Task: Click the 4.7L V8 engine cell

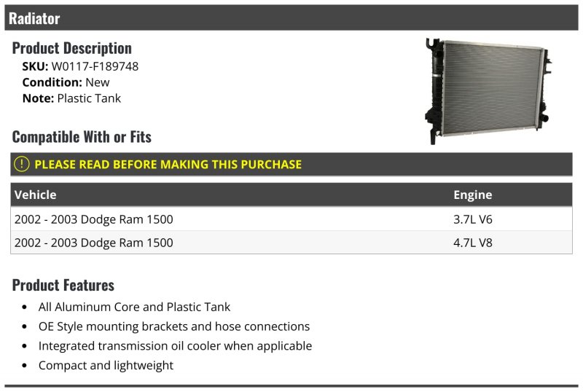Action: click(x=472, y=243)
